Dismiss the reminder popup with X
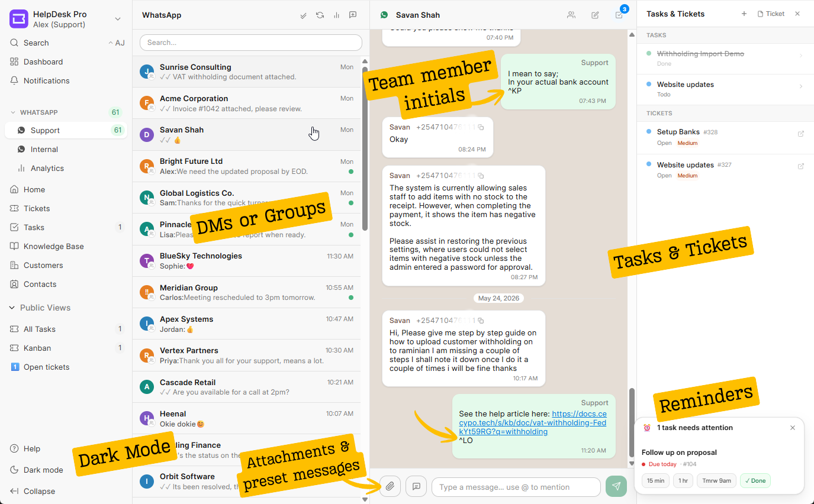This screenshot has height=504, width=814. pyautogui.click(x=793, y=428)
